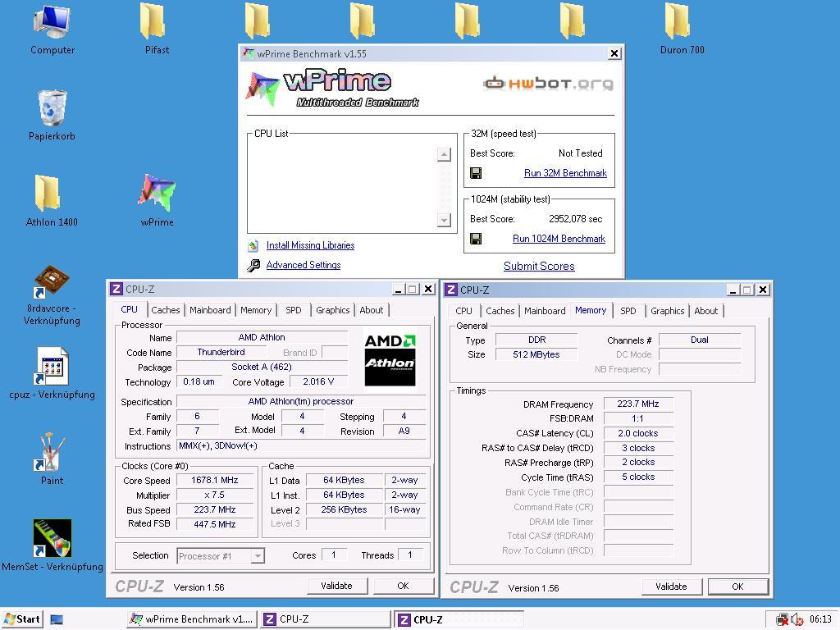Select wPrime Benchmark taskbar button
The height and width of the screenshot is (630, 840).
193,619
